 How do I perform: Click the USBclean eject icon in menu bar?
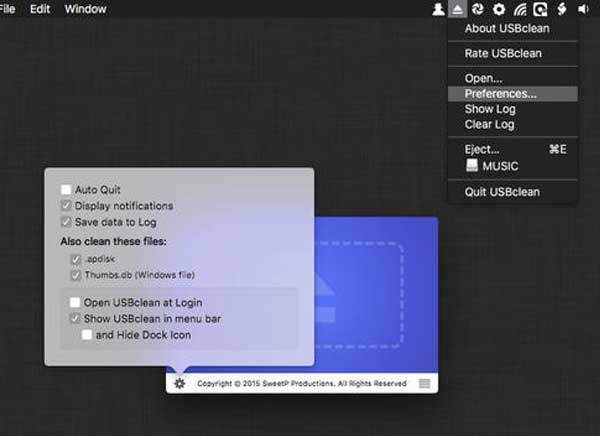(457, 9)
